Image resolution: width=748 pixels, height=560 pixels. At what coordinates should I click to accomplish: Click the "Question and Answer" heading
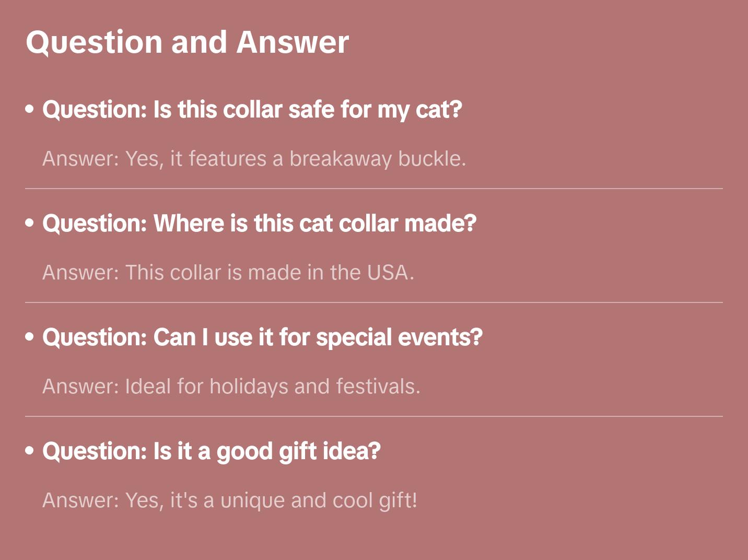click(187, 42)
